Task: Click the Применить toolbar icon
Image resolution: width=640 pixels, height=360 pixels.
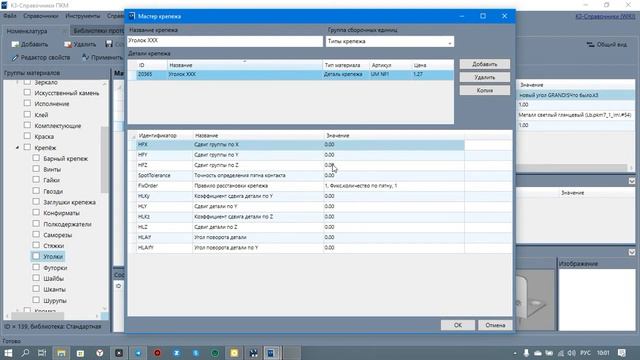Action: tap(85, 57)
